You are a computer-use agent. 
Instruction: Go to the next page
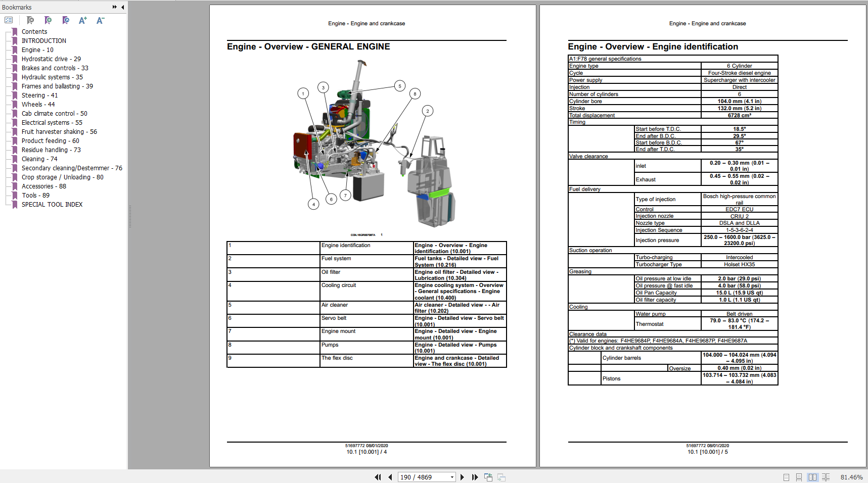[x=462, y=477]
